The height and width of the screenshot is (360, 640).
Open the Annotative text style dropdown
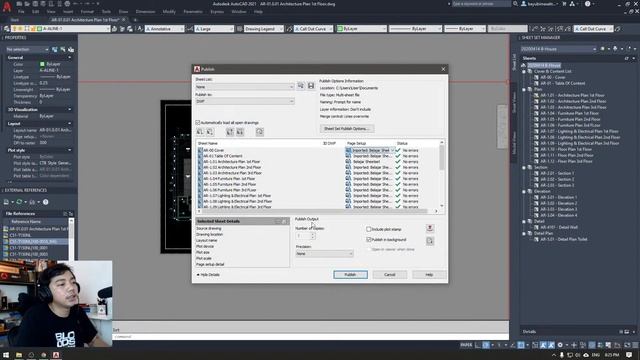point(181,29)
